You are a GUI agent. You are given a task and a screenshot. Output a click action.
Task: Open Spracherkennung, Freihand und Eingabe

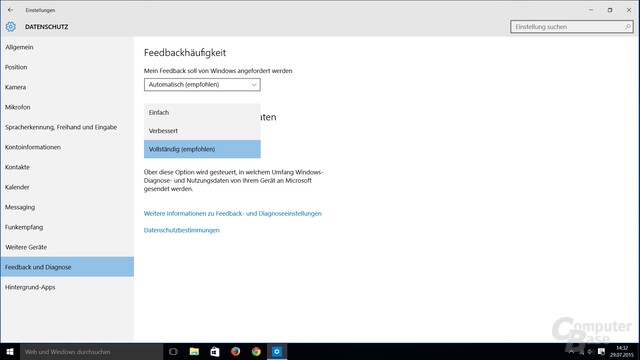[x=67, y=127]
